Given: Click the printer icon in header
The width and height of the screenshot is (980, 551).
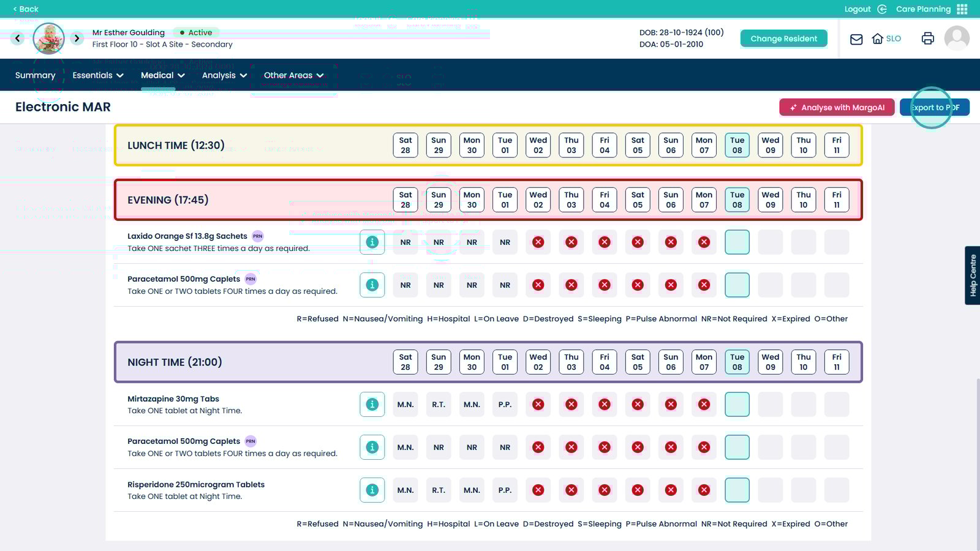Looking at the screenshot, I should pyautogui.click(x=927, y=39).
